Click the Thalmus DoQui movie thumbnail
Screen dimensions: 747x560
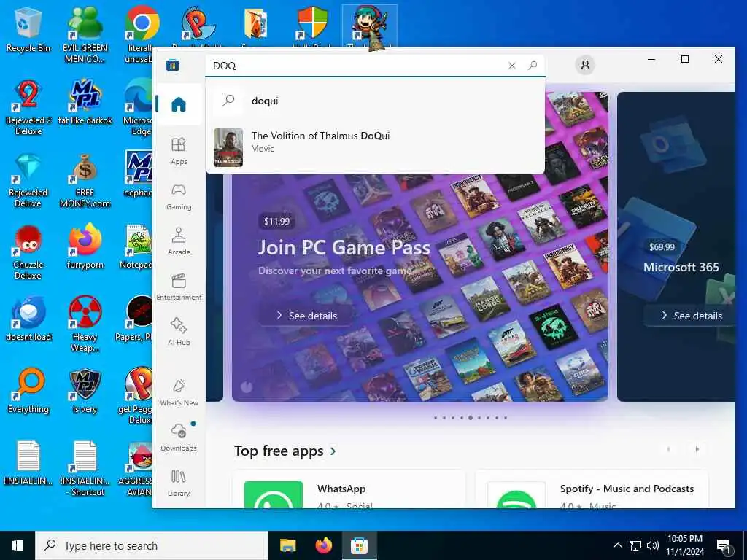click(x=228, y=147)
